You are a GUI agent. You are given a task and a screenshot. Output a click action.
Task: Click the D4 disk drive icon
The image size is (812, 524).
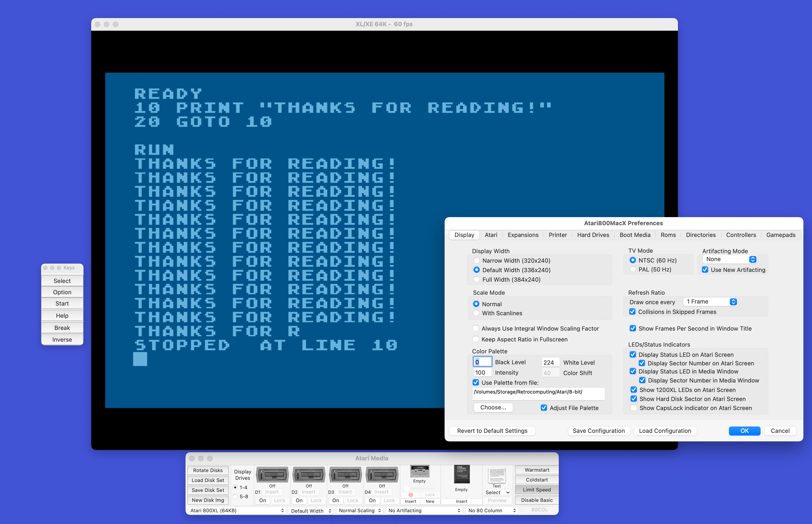tap(381, 475)
